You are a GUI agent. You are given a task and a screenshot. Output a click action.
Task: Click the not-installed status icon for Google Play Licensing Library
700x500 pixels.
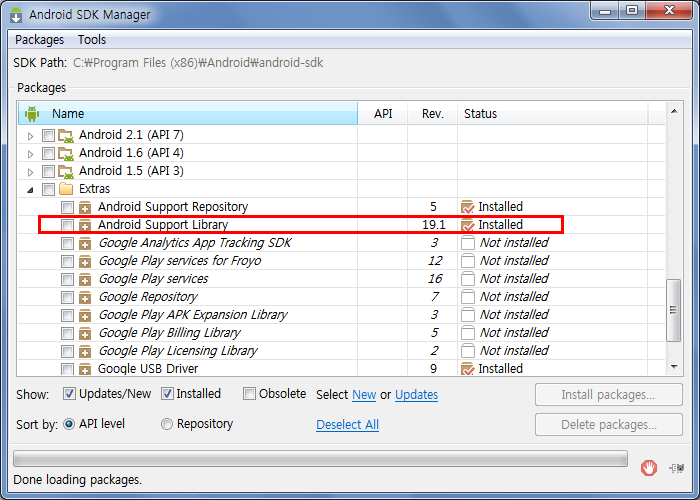467,351
